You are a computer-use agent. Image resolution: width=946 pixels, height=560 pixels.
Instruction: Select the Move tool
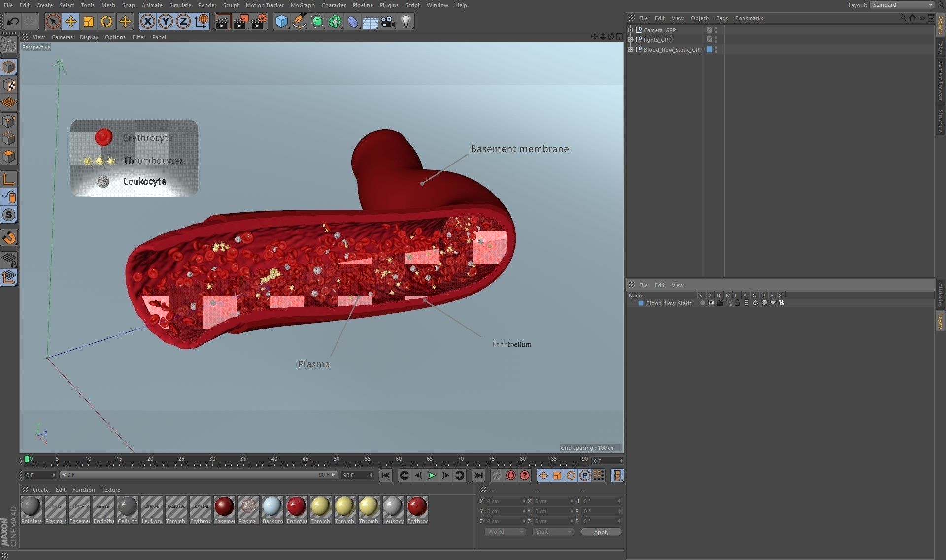pos(70,21)
